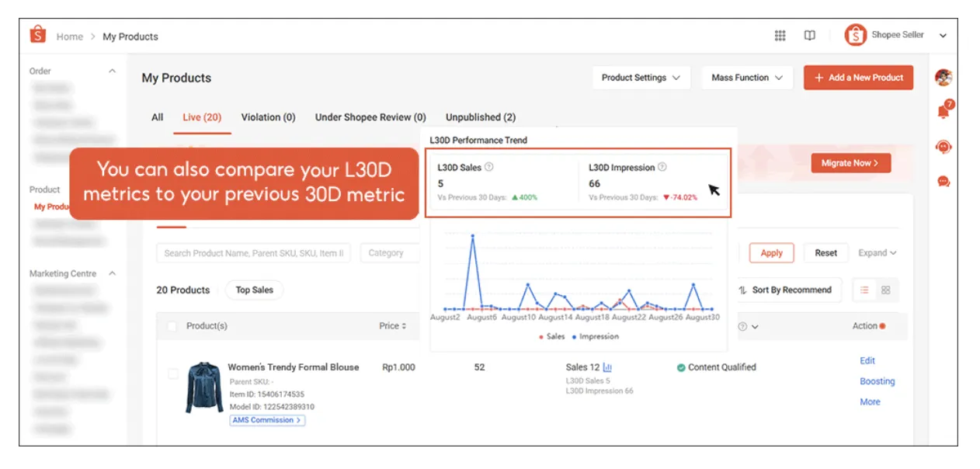The height and width of the screenshot is (469, 980).
Task: Expand the additional filters section
Action: 877,253
